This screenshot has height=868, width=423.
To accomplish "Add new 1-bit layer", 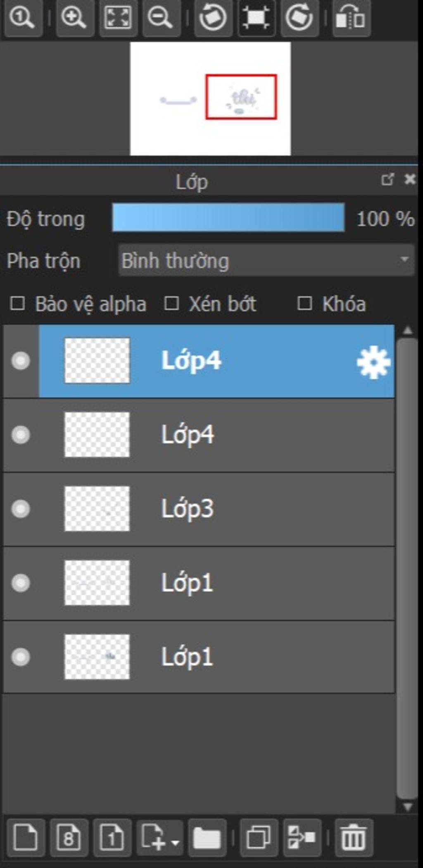I will (112, 837).
